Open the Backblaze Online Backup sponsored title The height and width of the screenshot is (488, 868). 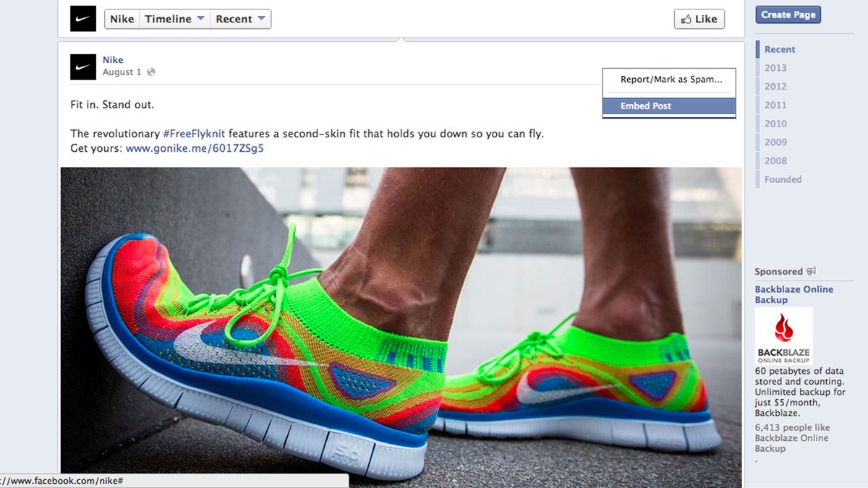pos(793,294)
